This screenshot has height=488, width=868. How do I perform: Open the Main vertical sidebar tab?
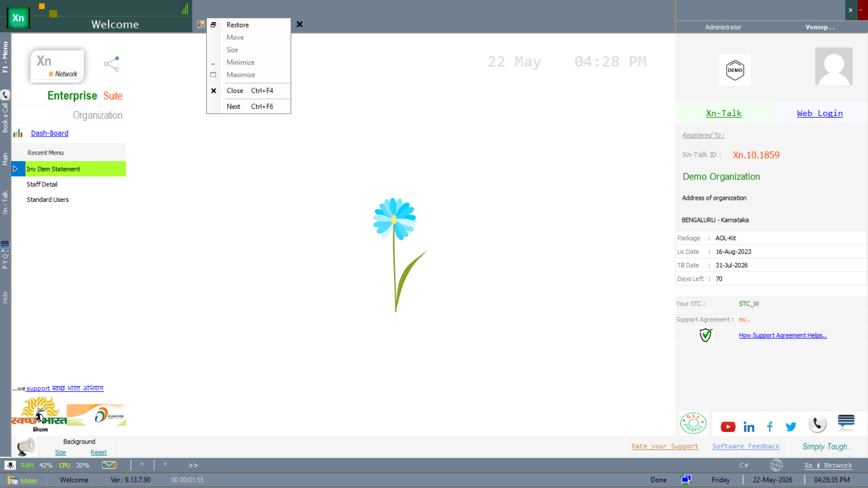5,159
